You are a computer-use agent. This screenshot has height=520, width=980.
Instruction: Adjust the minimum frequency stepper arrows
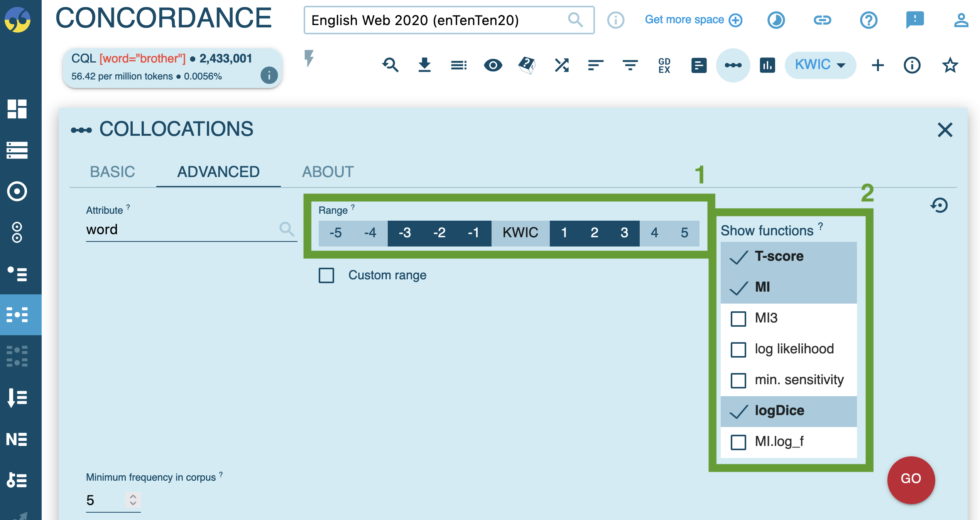133,500
